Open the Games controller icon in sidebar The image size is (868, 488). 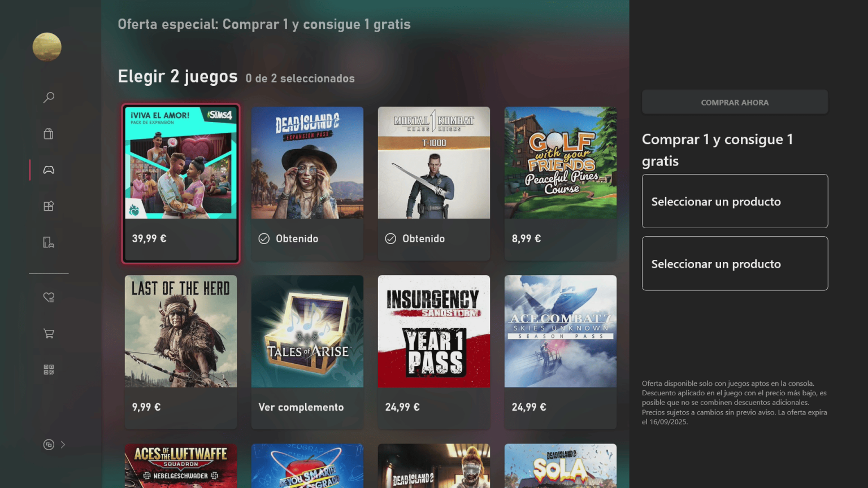(49, 169)
